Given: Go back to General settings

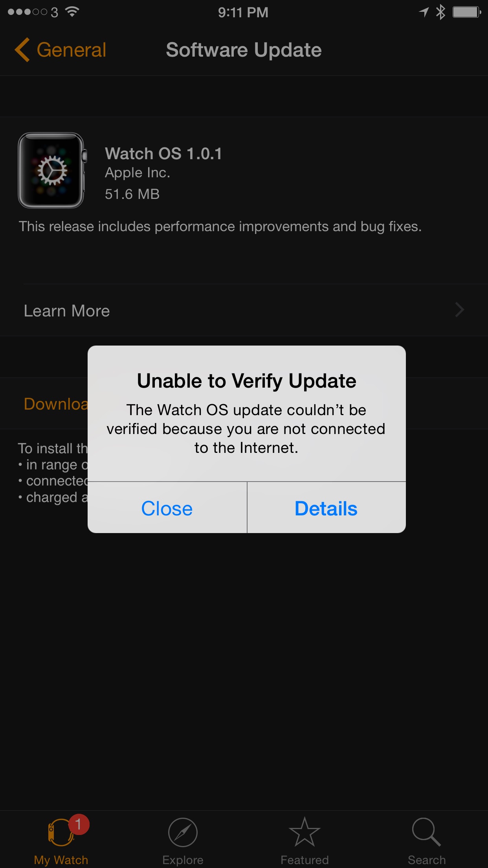Looking at the screenshot, I should 61,50.
